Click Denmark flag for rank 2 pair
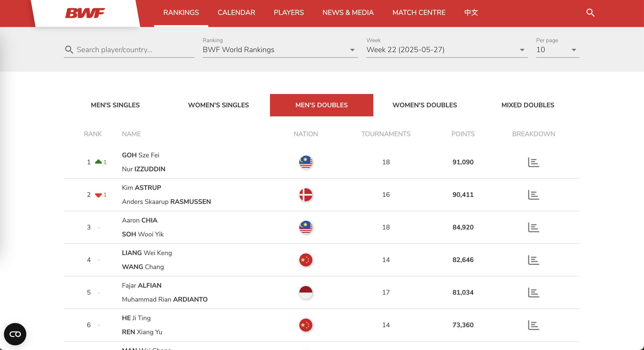 [x=306, y=195]
